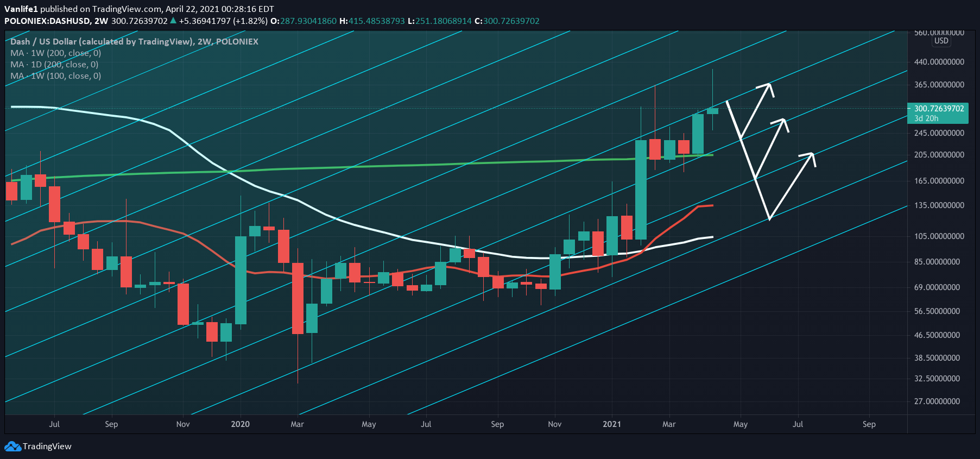This screenshot has width=980, height=459.
Task: Click the TradingView brand text at bottom
Action: click(47, 447)
